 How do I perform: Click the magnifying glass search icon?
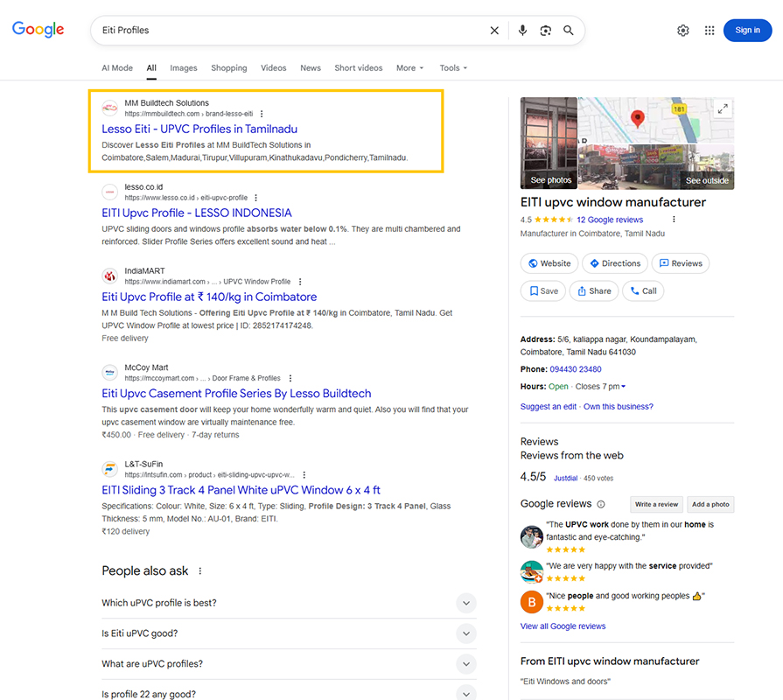(569, 31)
